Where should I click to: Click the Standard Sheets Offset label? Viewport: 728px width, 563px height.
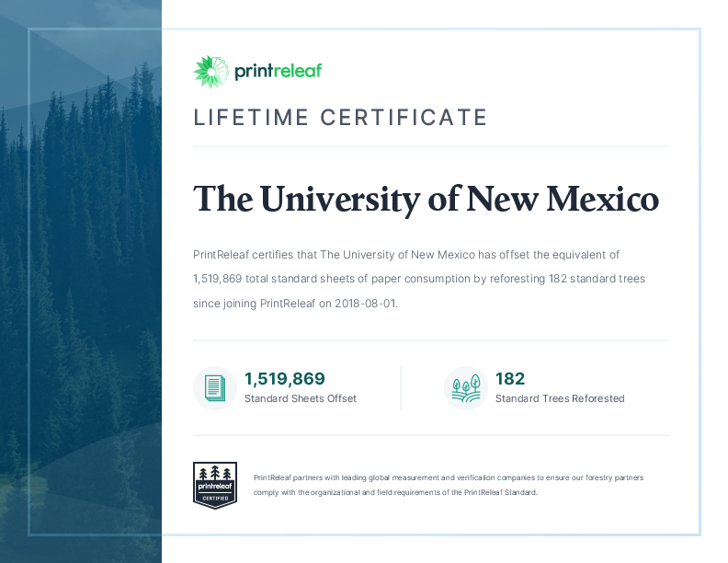point(300,399)
